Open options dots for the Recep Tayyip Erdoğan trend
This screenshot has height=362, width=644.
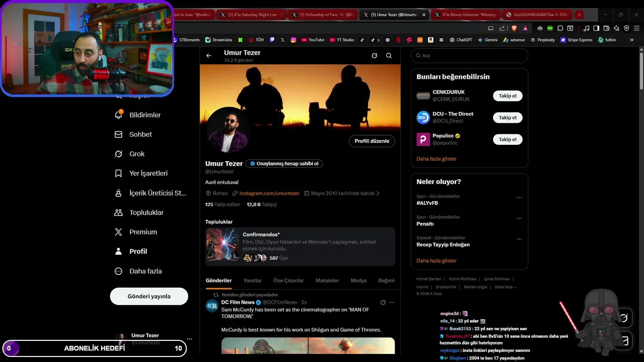click(519, 239)
